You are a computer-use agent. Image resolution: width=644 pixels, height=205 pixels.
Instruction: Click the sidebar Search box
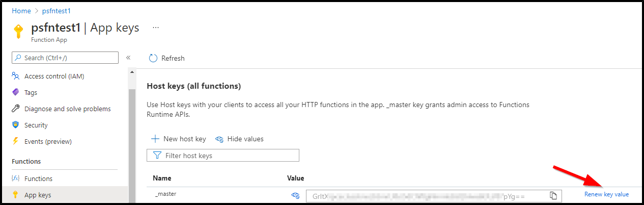click(65, 58)
